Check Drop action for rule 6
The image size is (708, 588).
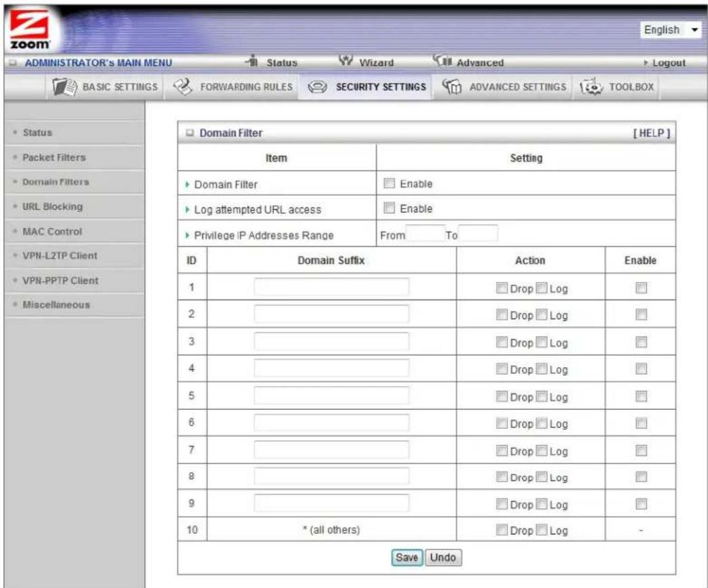[501, 423]
